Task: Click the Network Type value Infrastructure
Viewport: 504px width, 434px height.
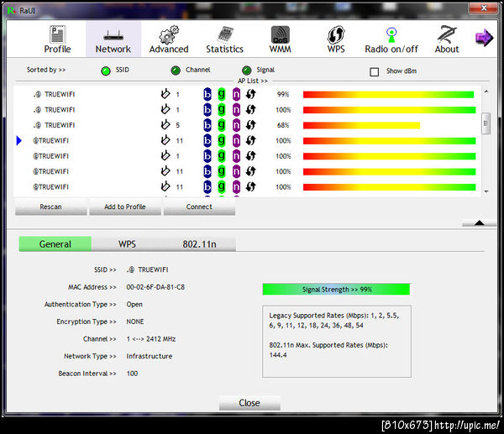Action: pyautogui.click(x=150, y=356)
